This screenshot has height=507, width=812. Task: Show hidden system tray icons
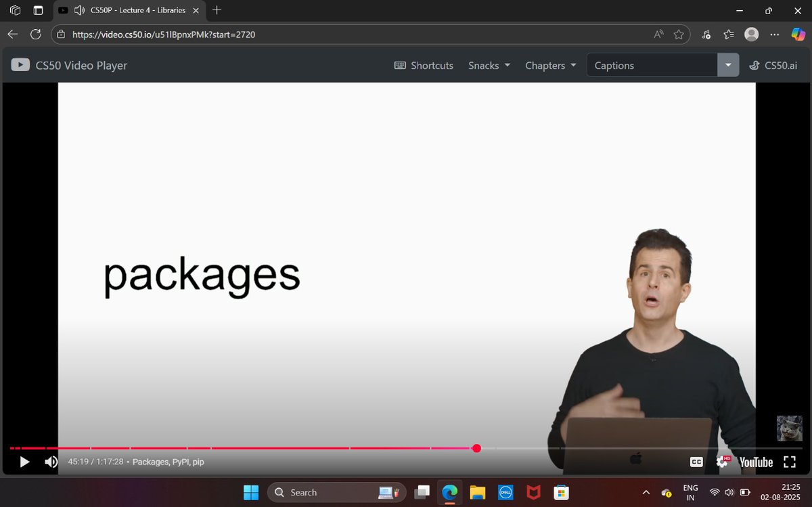[646, 492]
